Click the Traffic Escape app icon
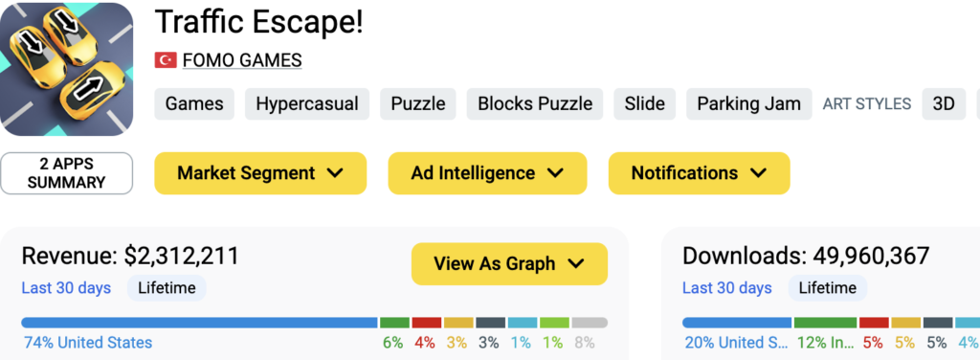Viewport: 980px width, 360px height. pyautogui.click(x=66, y=69)
